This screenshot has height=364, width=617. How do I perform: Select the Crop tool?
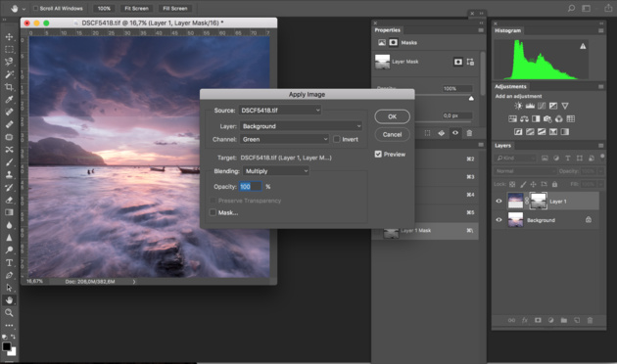point(9,87)
